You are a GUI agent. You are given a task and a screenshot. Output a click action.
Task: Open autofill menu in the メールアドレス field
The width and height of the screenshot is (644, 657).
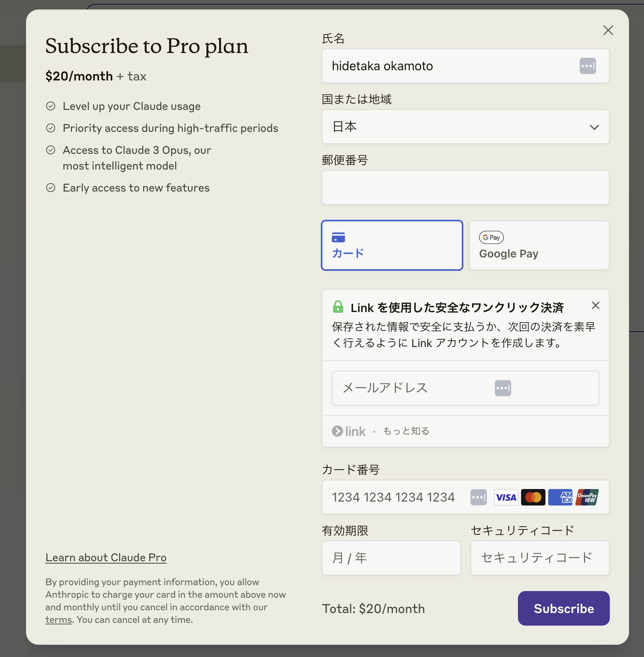[x=503, y=388]
